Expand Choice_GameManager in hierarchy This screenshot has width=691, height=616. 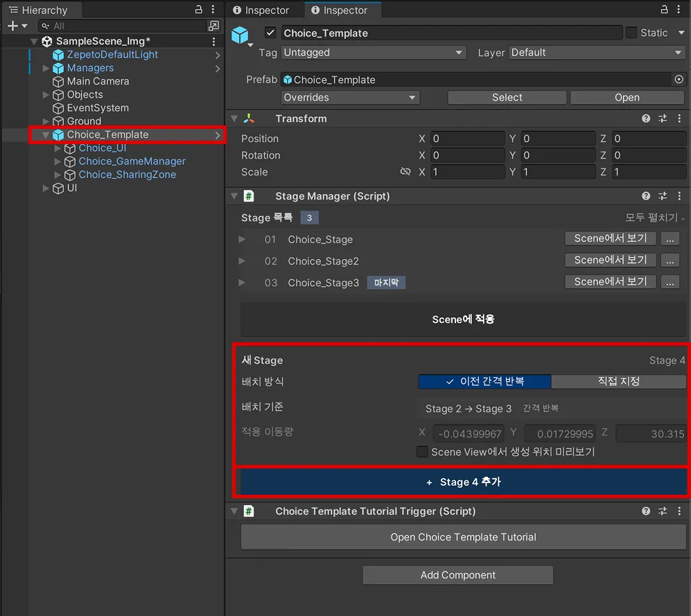pos(58,161)
